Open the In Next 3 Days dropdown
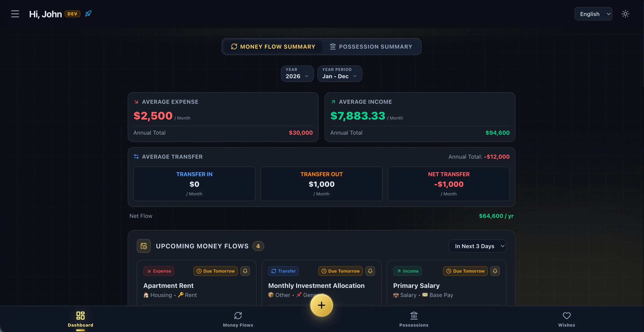This screenshot has width=644, height=332. point(477,246)
